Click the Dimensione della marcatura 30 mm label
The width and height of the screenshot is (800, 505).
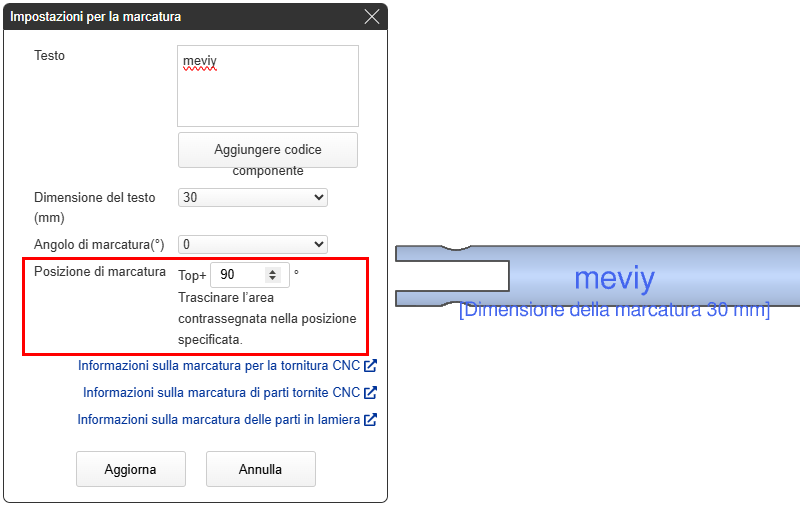pyautogui.click(x=614, y=310)
